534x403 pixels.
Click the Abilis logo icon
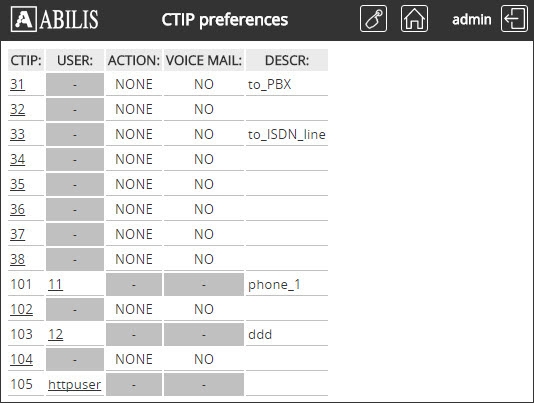tap(24, 20)
